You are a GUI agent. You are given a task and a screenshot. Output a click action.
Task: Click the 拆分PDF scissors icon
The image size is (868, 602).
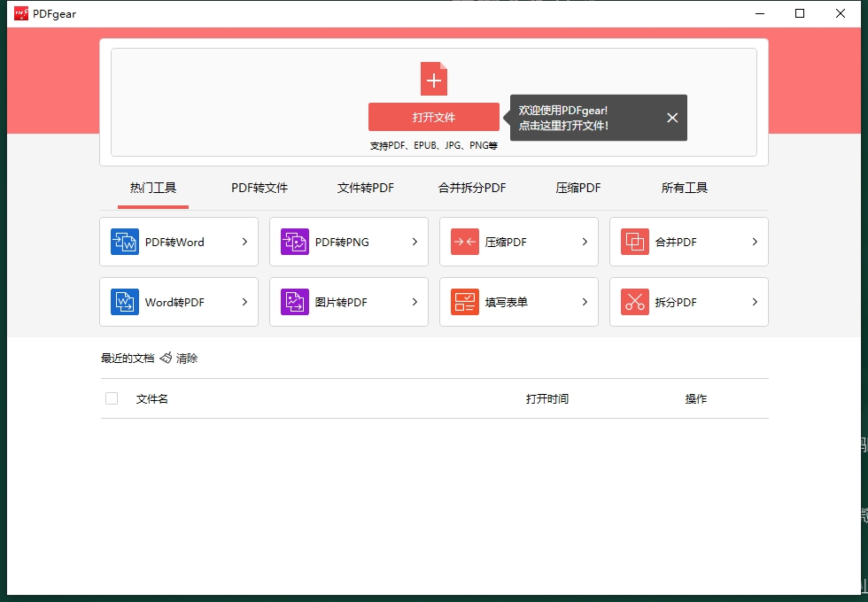click(634, 302)
